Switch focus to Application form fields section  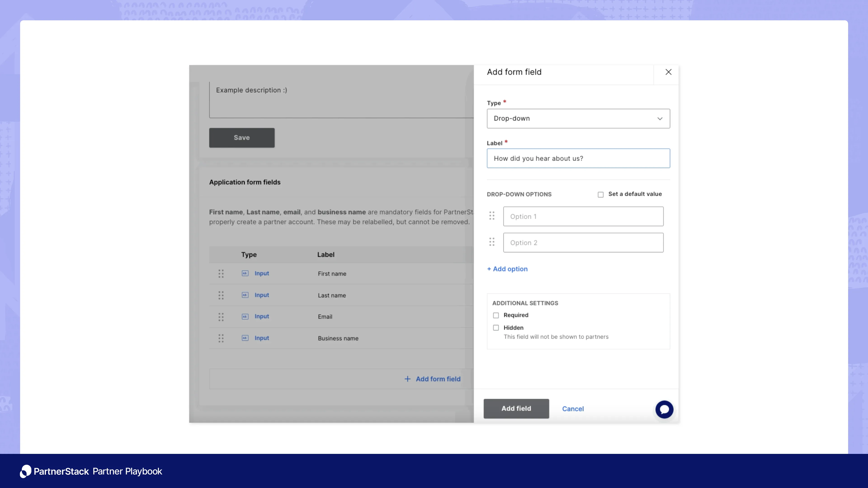[245, 182]
